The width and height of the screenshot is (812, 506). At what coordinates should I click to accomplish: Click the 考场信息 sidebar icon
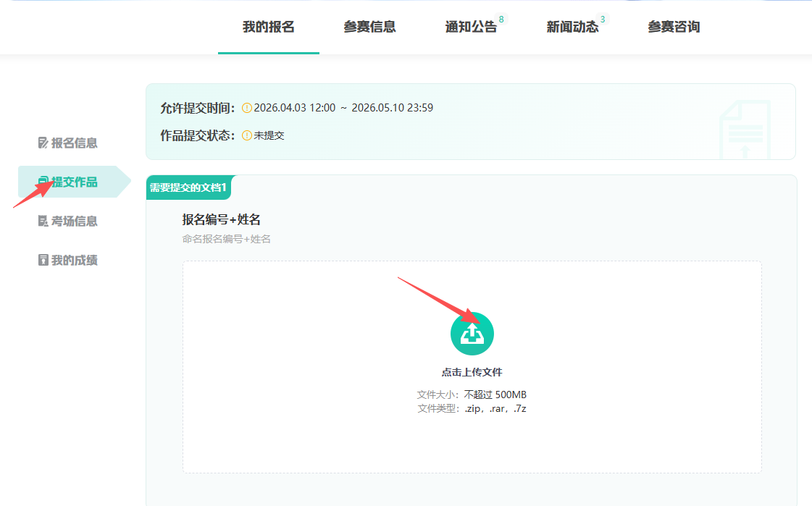click(x=43, y=222)
